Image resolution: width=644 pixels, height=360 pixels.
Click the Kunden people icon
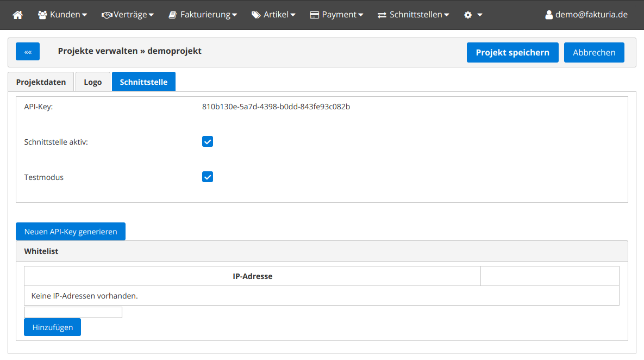coord(42,15)
